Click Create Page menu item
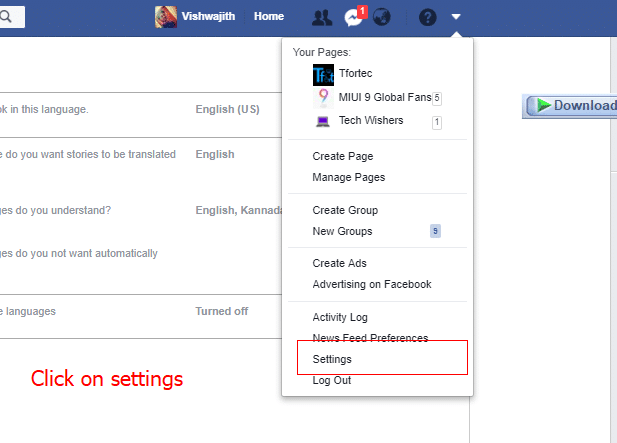 pyautogui.click(x=341, y=156)
